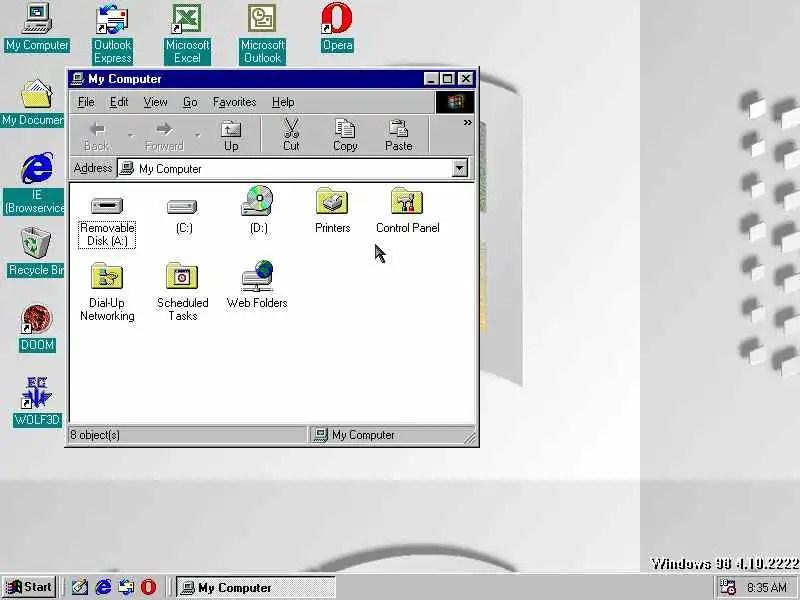Maximize the My Computer window
The width and height of the screenshot is (800, 600).
point(447,79)
